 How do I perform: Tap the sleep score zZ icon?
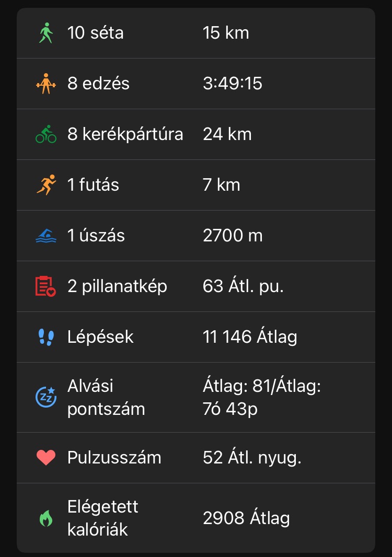point(46,397)
